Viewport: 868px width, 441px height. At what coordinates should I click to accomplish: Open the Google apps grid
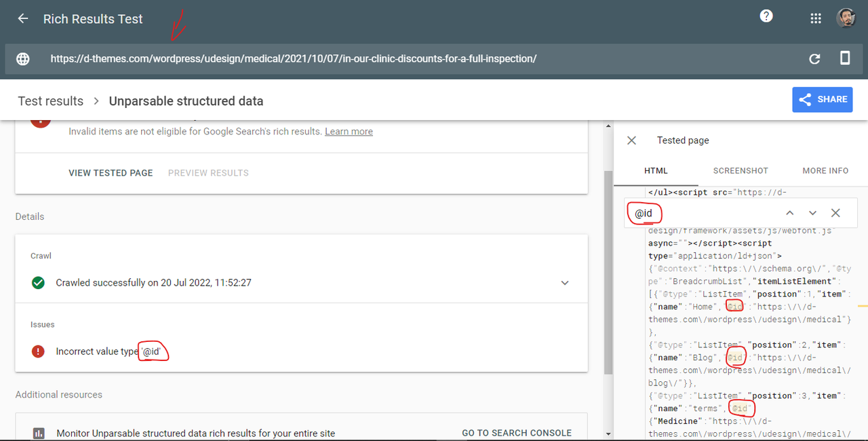(x=816, y=19)
